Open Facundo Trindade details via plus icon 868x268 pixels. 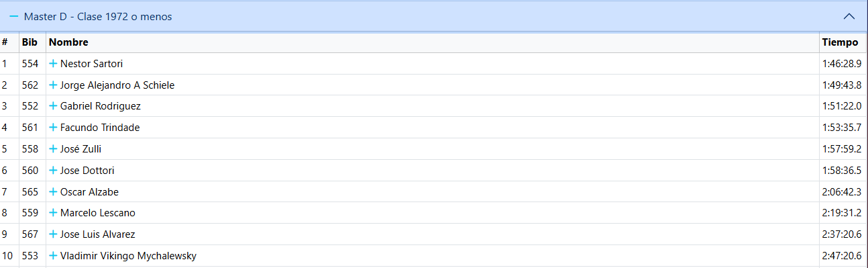[x=53, y=128]
